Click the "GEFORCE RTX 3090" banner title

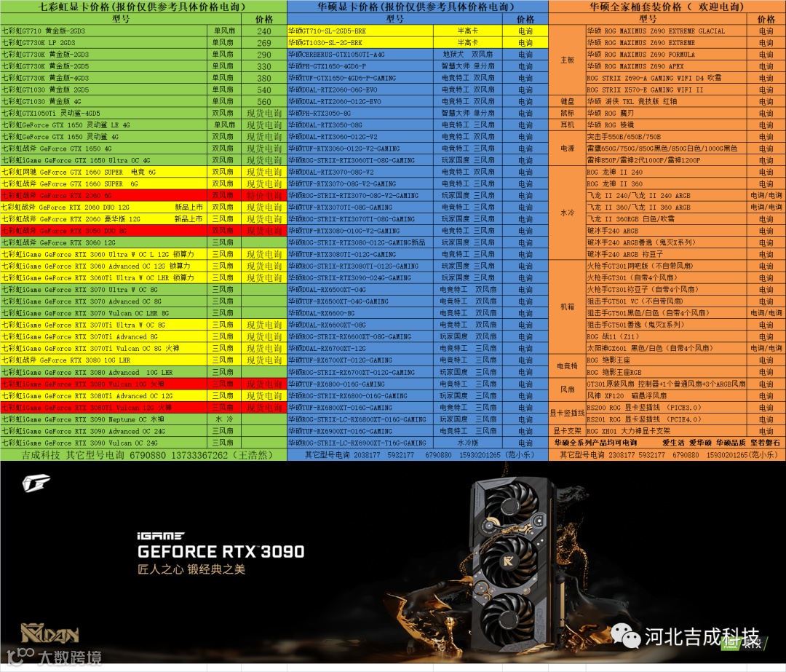pyautogui.click(x=221, y=552)
